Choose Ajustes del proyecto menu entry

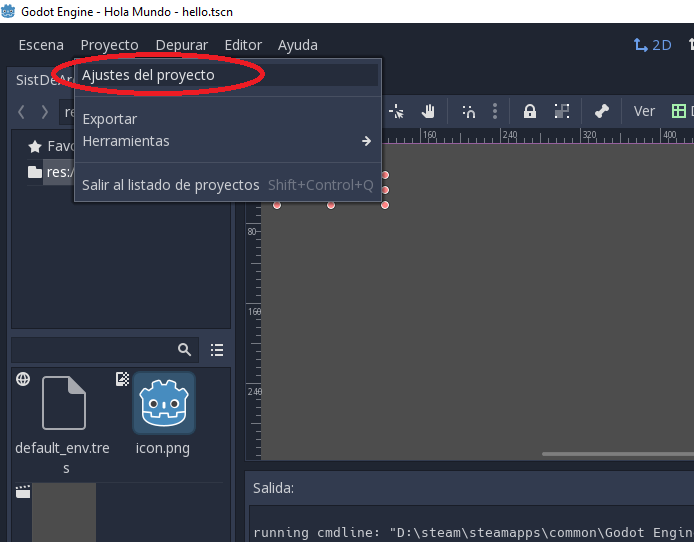coord(228,75)
